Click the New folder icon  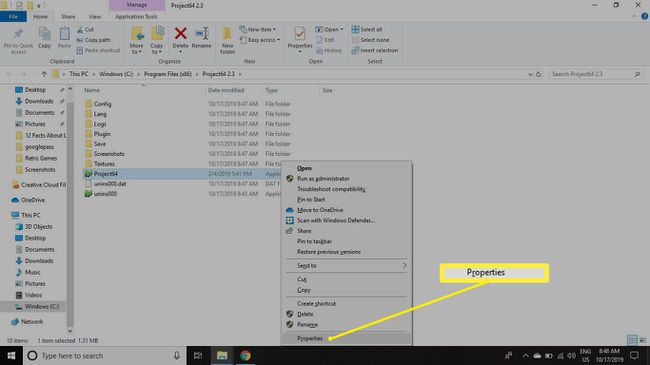click(x=227, y=34)
